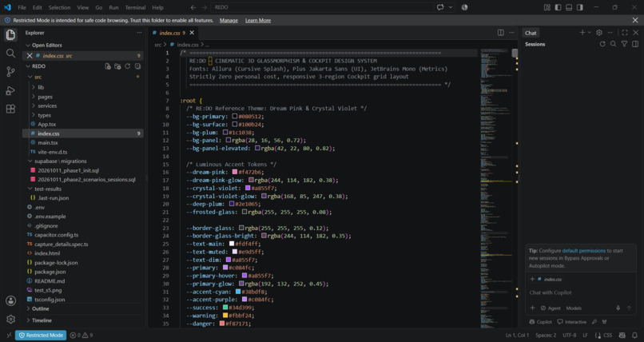The image size is (644, 342).
Task: Split the editor to the right
Action: click(x=501, y=33)
